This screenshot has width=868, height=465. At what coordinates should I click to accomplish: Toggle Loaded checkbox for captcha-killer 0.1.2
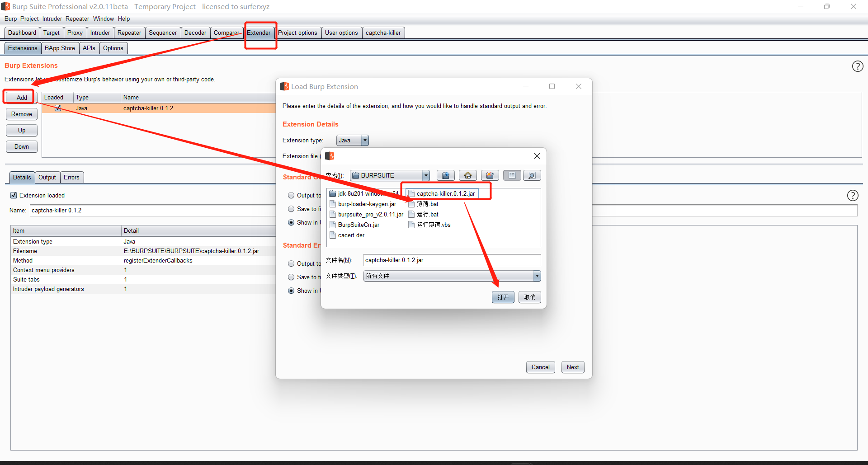[58, 108]
